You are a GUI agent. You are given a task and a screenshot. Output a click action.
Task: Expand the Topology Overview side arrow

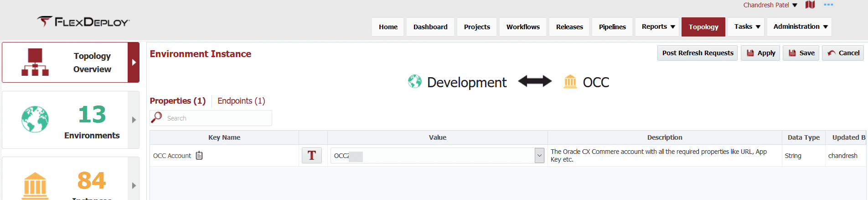[x=134, y=63]
